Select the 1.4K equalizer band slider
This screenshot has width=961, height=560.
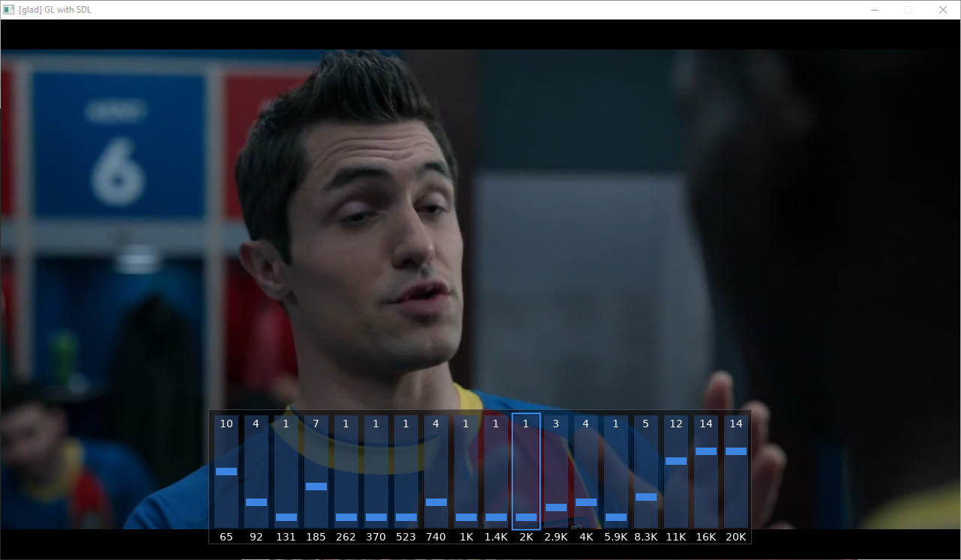(x=496, y=472)
